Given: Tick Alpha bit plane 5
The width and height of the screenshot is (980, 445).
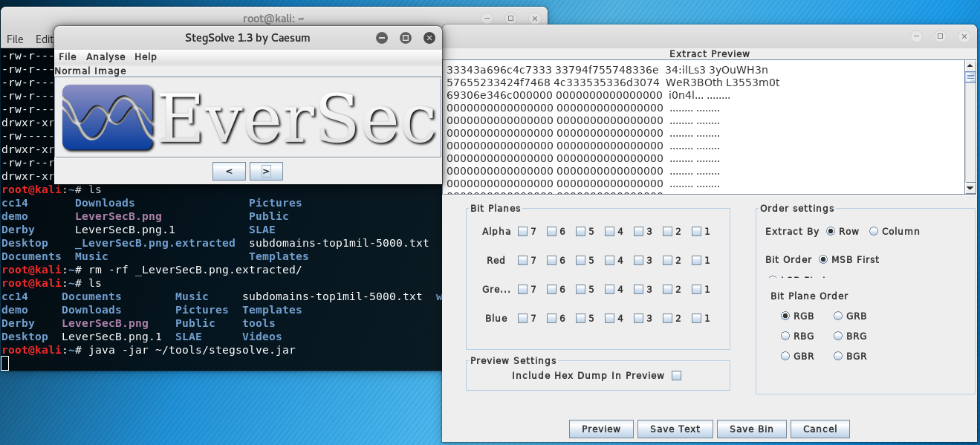Looking at the screenshot, I should (581, 231).
